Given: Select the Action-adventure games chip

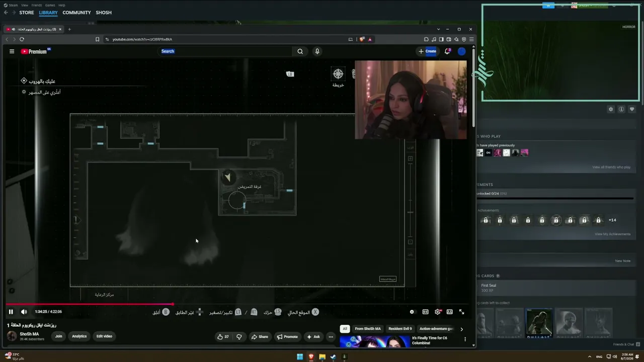Looking at the screenshot, I should (x=436, y=329).
